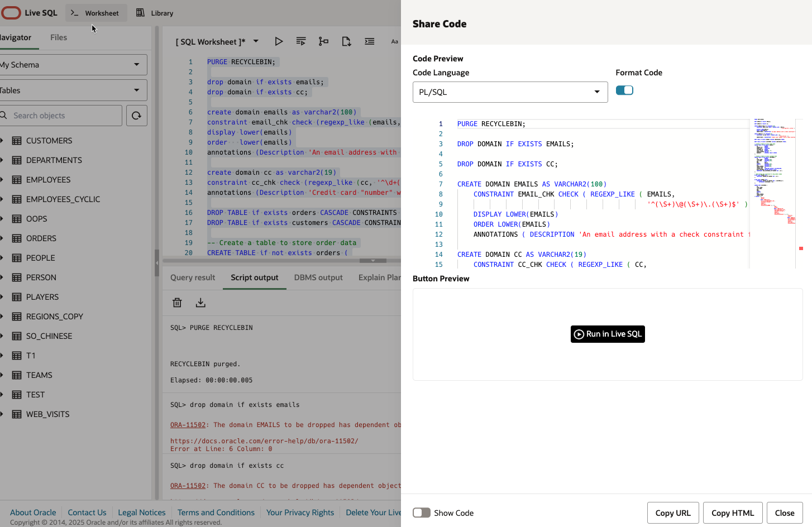Expand the PERSON table node
Image resolution: width=812 pixels, height=527 pixels.
pos(2,277)
